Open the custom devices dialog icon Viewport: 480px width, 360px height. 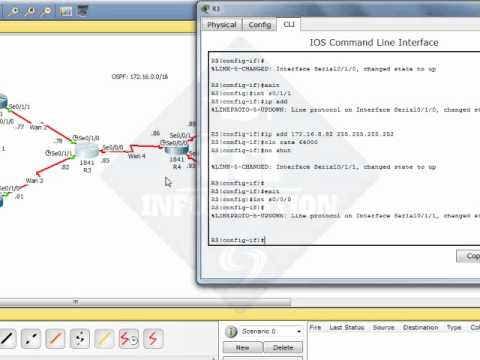[82, 11]
